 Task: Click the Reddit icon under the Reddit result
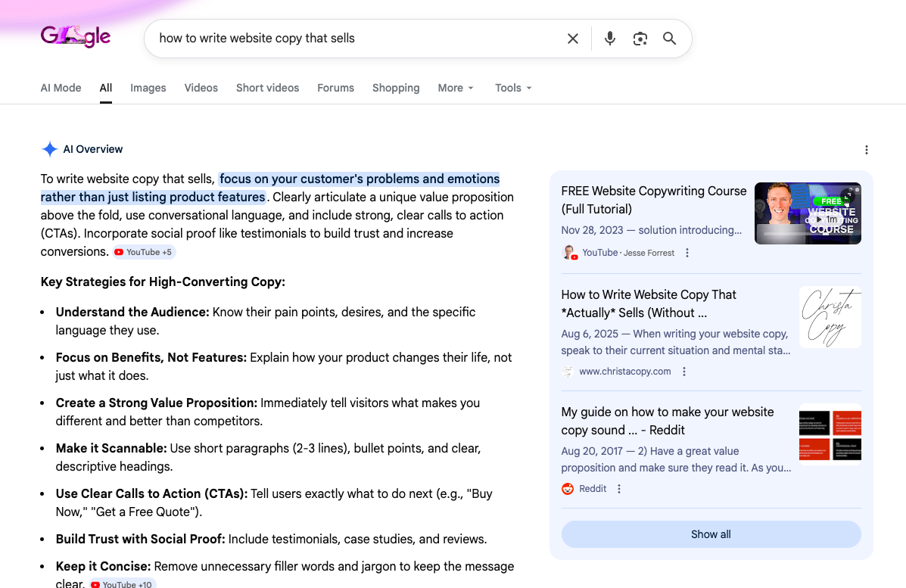coord(567,488)
